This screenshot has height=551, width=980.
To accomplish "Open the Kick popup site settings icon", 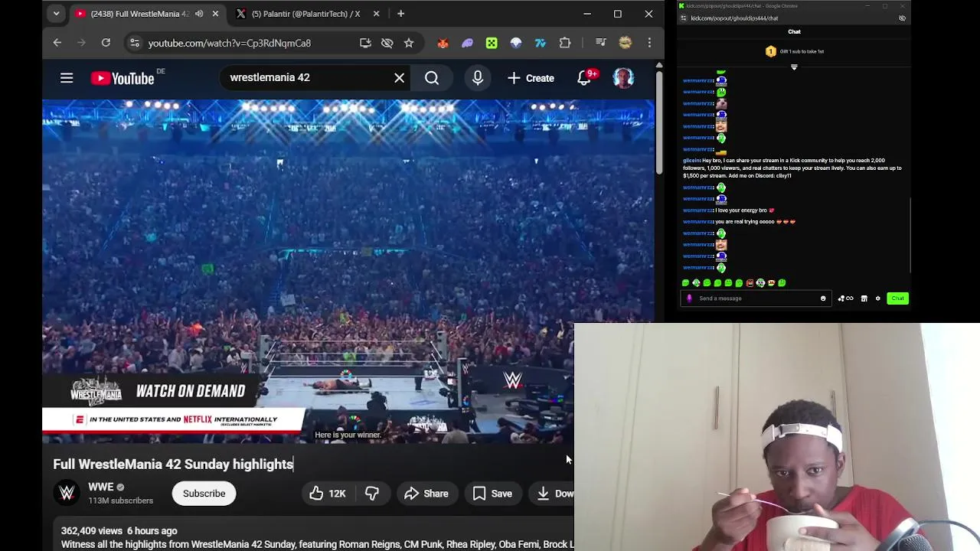I will click(x=684, y=18).
